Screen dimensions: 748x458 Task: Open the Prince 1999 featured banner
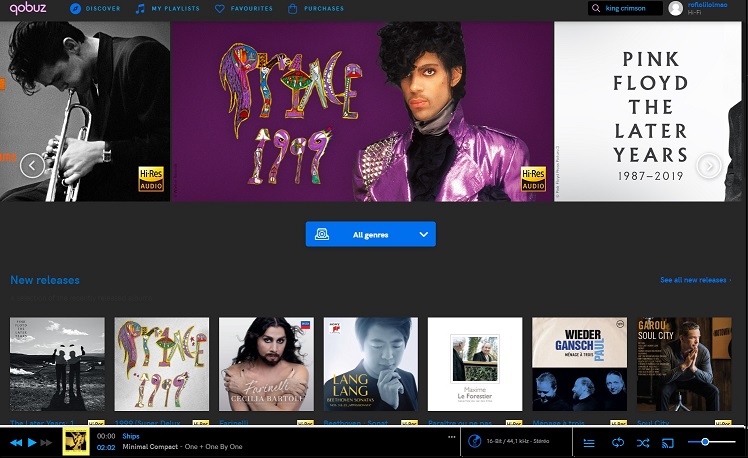(x=362, y=111)
